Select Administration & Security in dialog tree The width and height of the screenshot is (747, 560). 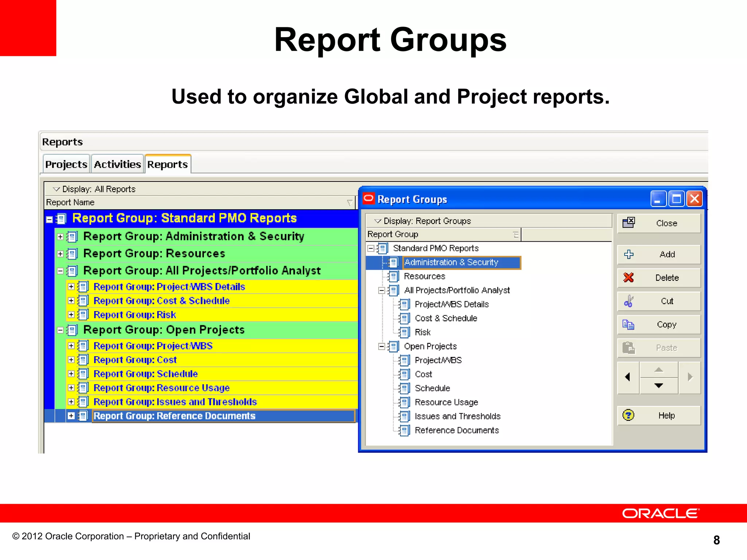pos(451,262)
